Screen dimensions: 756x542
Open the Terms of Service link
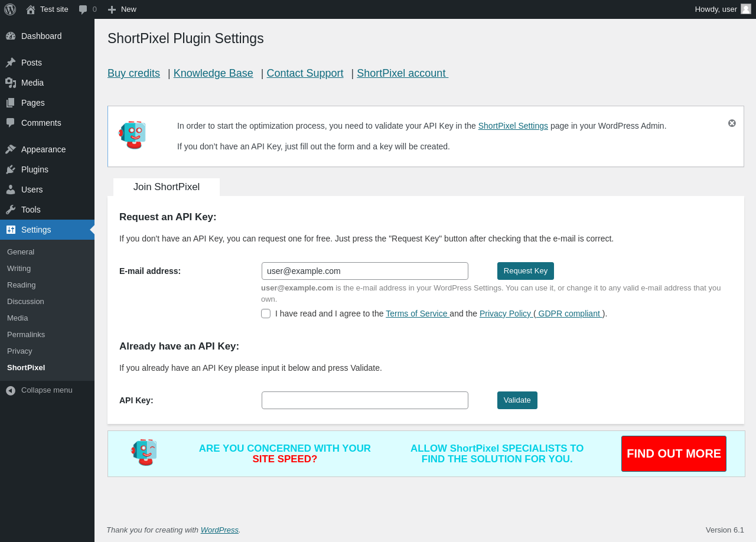click(418, 314)
